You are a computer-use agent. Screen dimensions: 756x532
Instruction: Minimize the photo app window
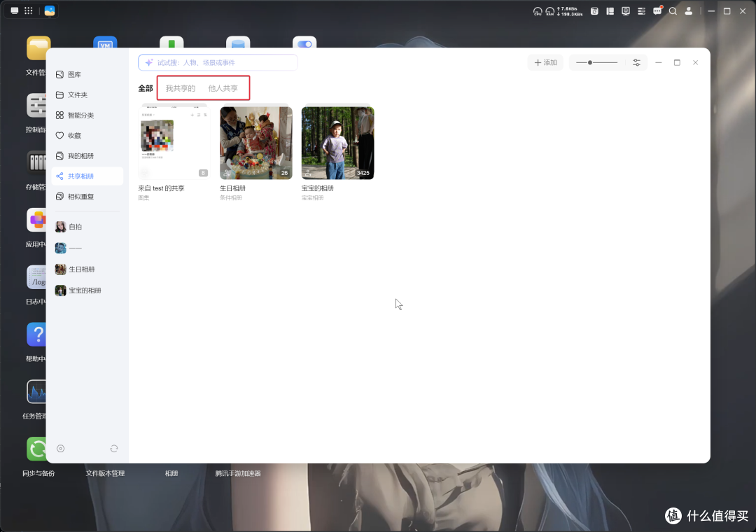click(659, 63)
